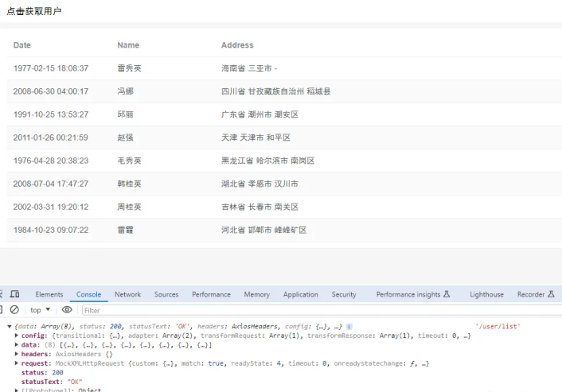
Task: Clear the console with the clear icon
Action: pyautogui.click(x=14, y=309)
